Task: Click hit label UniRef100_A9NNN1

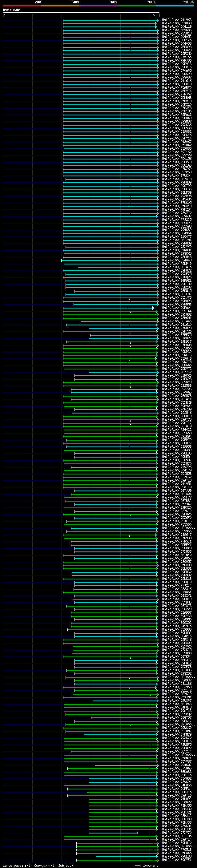Action: coord(177,304)
